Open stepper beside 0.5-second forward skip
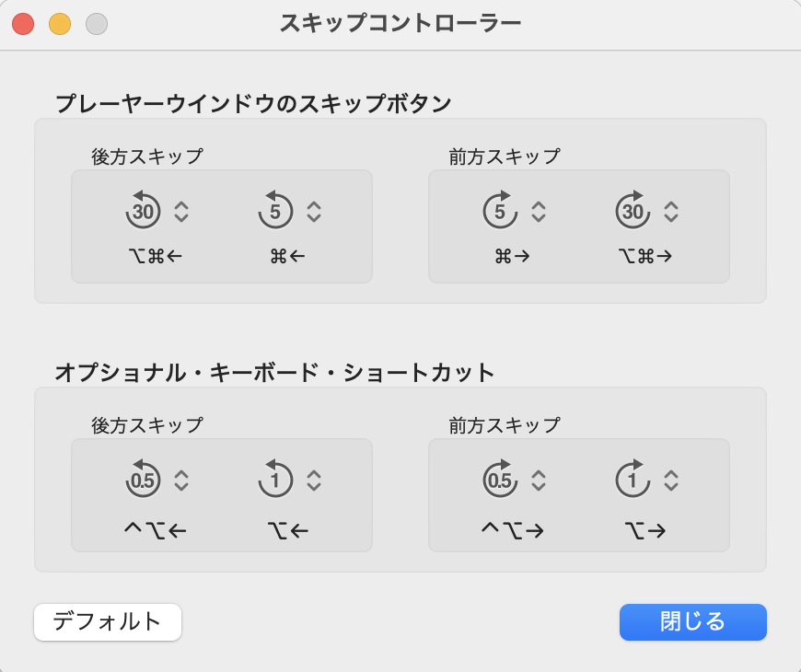801x672 pixels. click(x=539, y=481)
